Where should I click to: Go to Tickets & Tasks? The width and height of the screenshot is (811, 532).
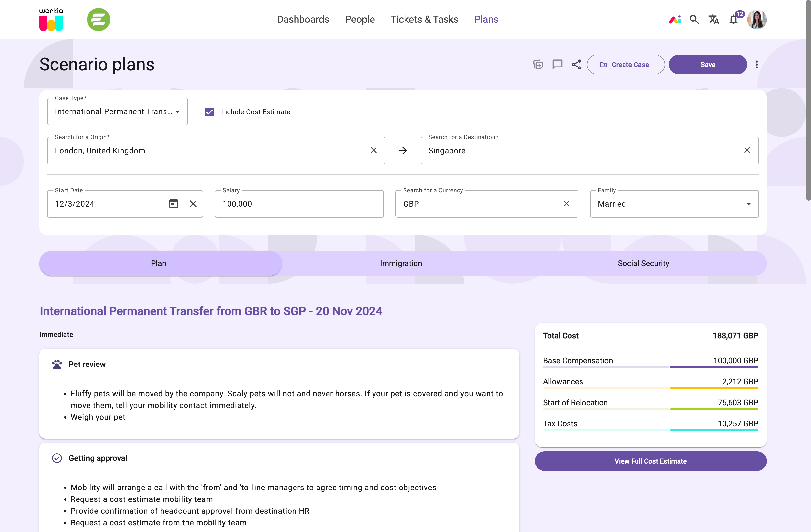click(424, 19)
